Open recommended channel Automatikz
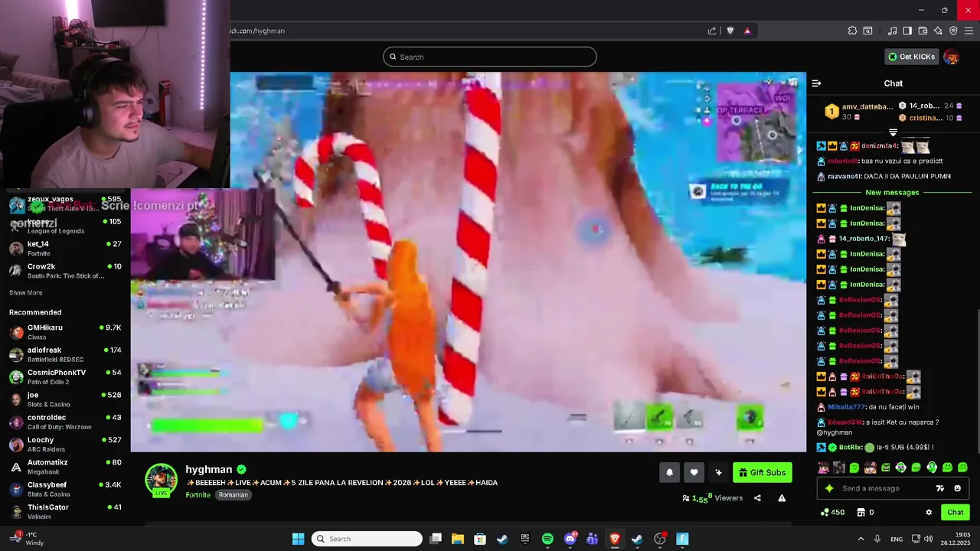The height and width of the screenshot is (551, 980). pyautogui.click(x=65, y=466)
